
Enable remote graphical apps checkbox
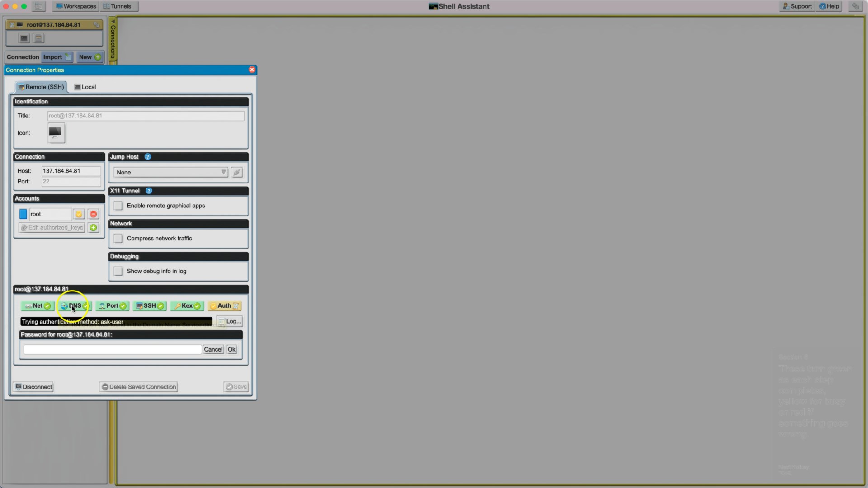[118, 206]
